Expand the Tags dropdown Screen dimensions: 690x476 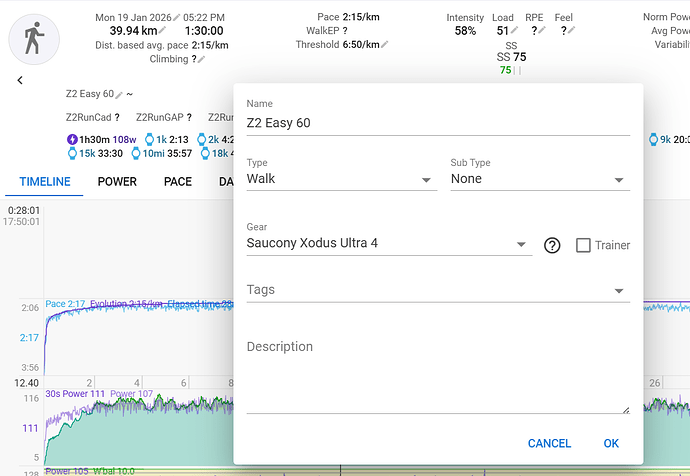tap(437, 291)
